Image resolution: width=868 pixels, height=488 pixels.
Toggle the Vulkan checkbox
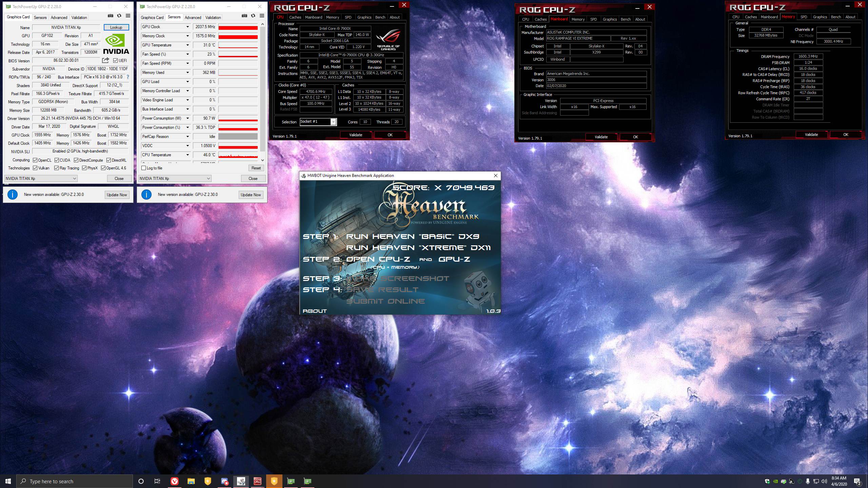35,168
